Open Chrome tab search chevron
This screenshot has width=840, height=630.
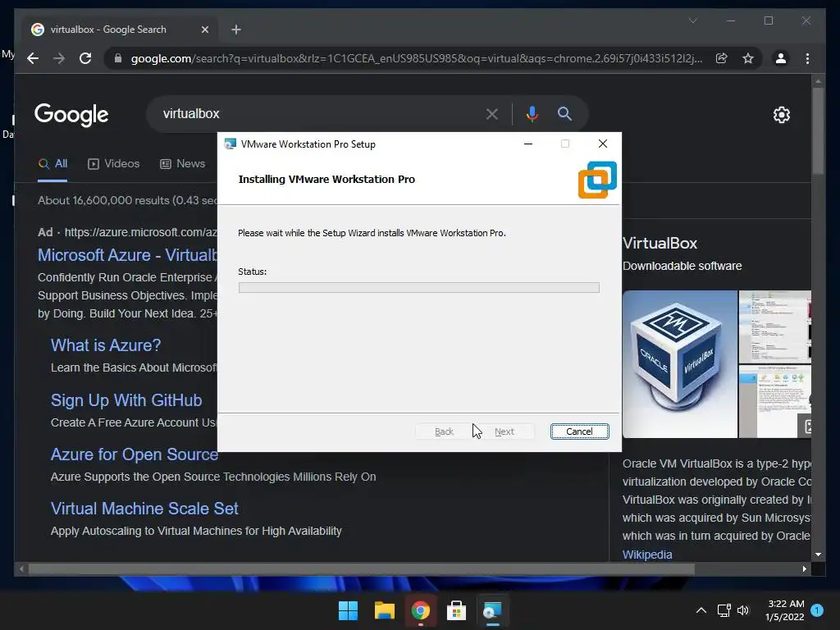[x=692, y=21]
